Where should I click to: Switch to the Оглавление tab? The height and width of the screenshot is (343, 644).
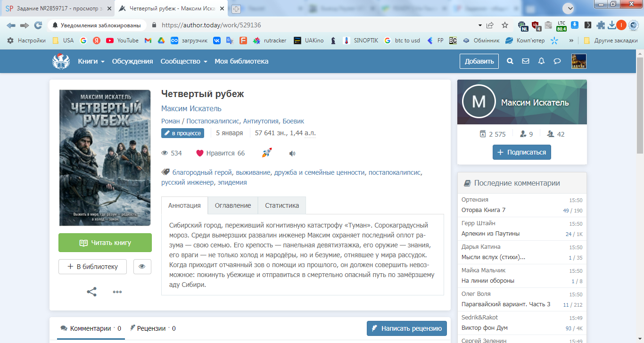pos(233,205)
